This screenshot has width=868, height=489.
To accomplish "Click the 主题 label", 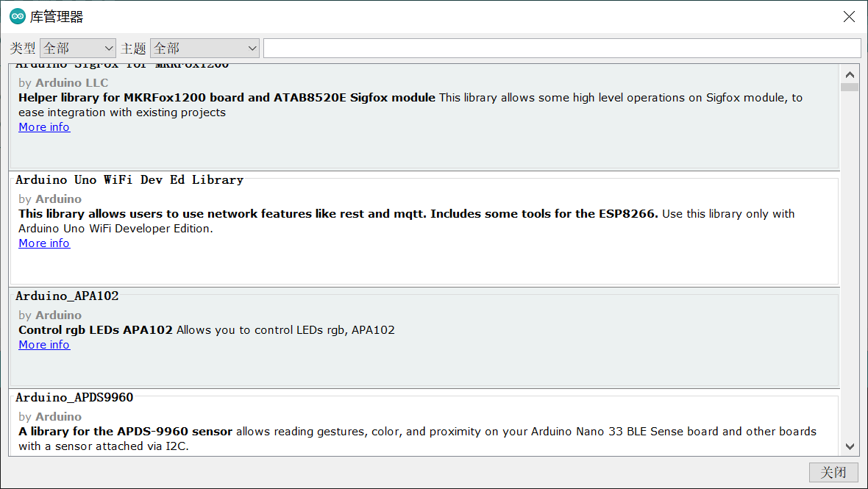I will pos(133,49).
